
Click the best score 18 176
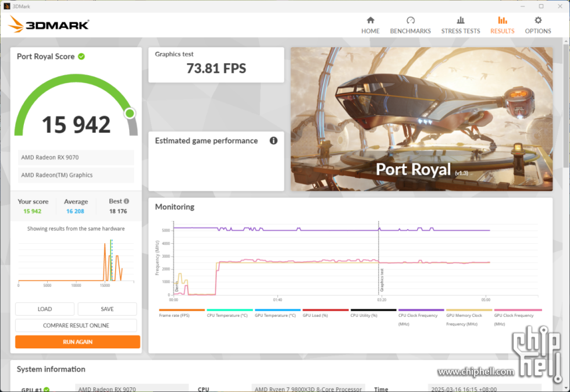coord(118,211)
